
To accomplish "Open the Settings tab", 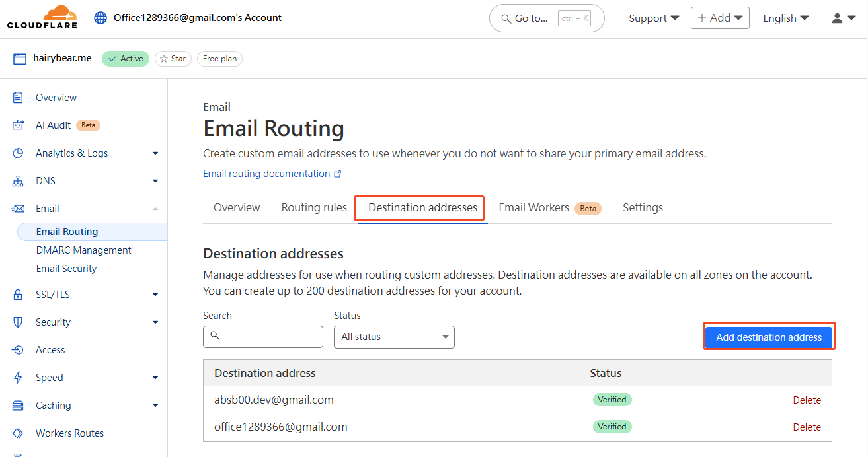I will pyautogui.click(x=643, y=207).
